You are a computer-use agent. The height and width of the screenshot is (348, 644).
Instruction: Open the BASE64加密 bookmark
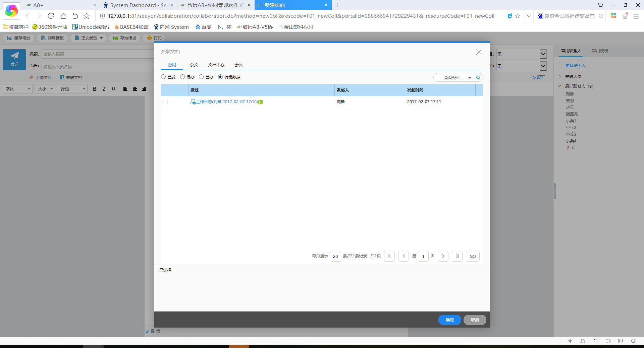click(131, 27)
